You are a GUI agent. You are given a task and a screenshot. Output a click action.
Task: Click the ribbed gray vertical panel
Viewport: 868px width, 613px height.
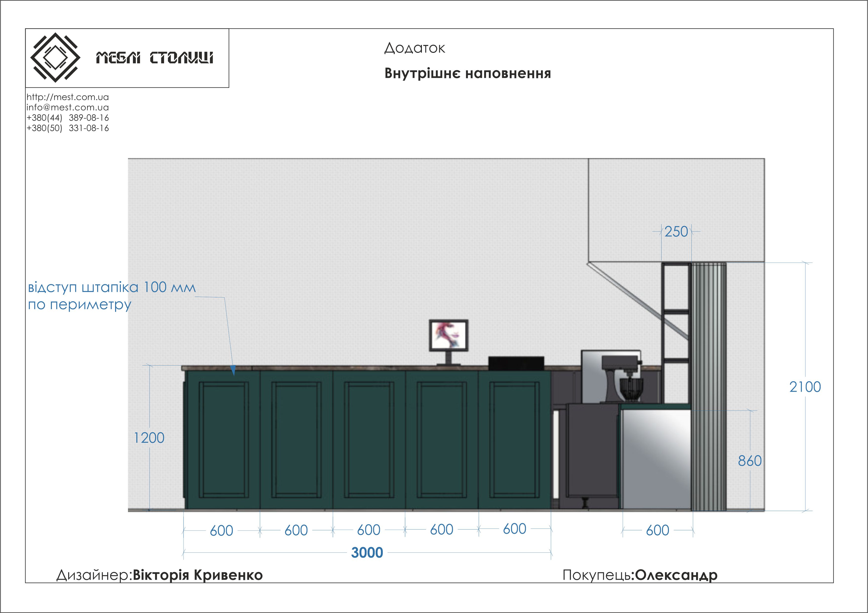(708, 386)
